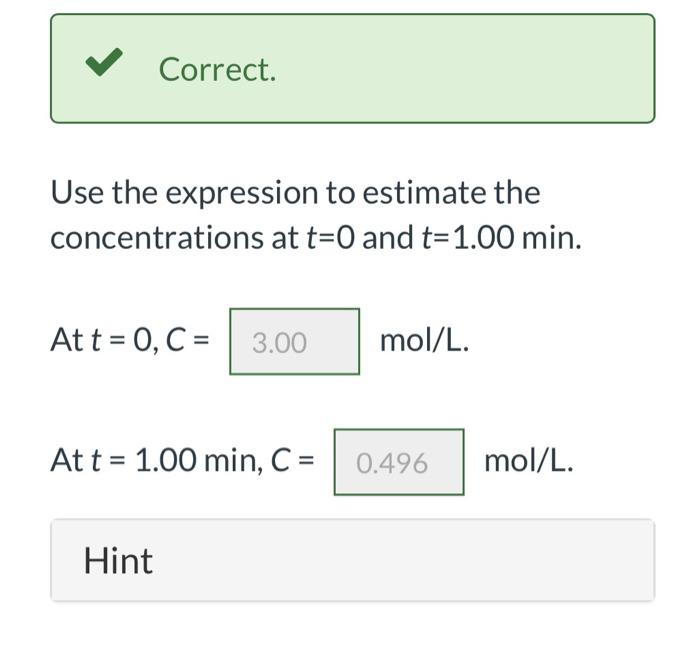Click "t=1.00 min." in the instruction sentence
700x651 pixels.
tap(502, 237)
